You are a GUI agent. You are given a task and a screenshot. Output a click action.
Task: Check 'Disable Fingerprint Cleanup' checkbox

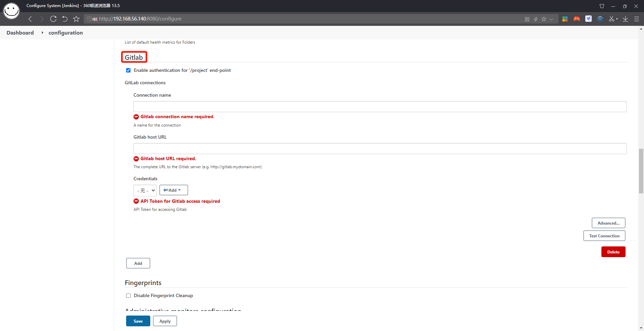(x=128, y=295)
